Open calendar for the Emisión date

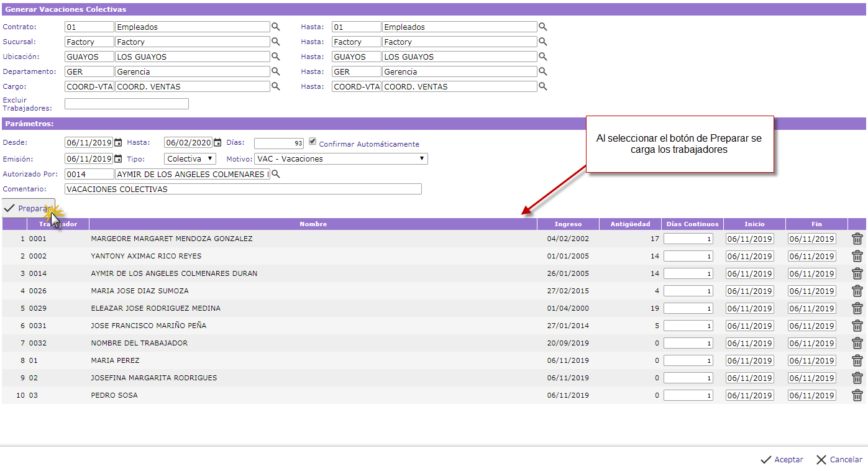118,158
